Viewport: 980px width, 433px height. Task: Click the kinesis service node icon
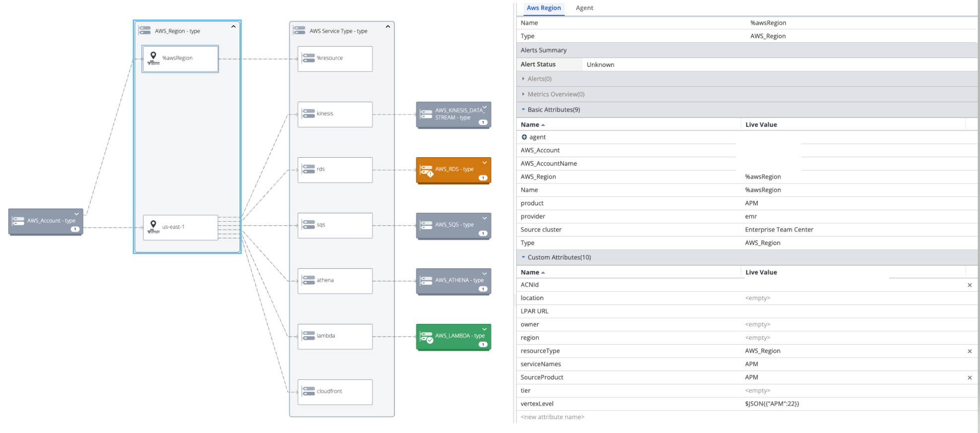[x=309, y=114]
